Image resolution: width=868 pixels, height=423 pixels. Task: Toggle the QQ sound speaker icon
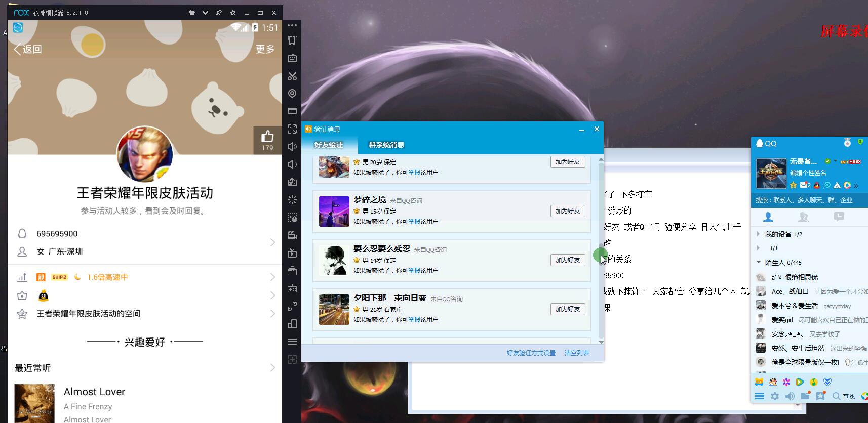[790, 396]
